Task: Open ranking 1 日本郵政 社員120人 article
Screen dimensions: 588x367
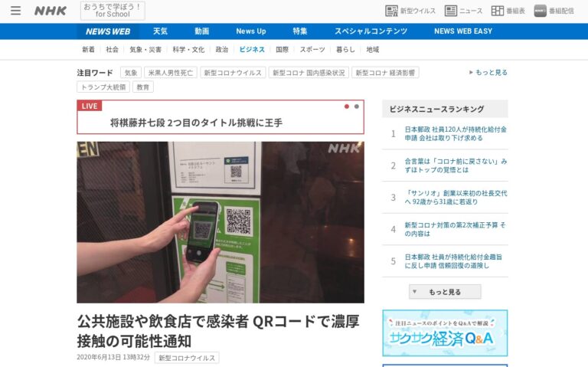Action: click(x=456, y=133)
